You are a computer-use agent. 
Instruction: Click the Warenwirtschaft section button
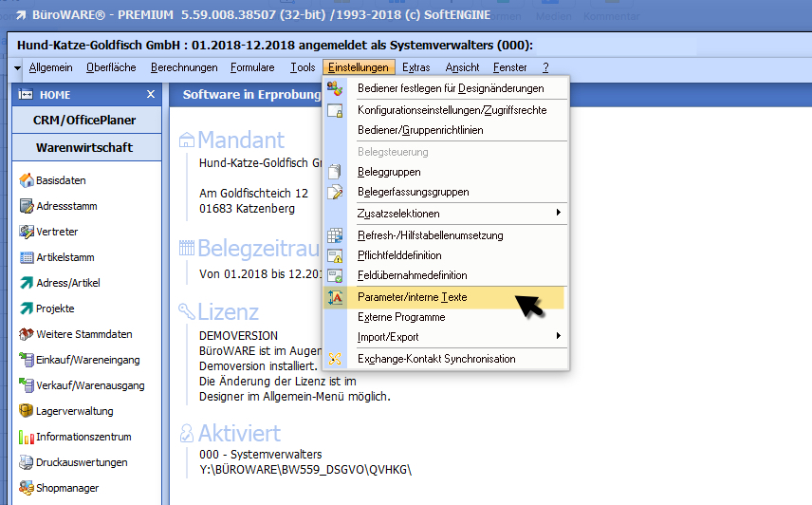[x=85, y=148]
